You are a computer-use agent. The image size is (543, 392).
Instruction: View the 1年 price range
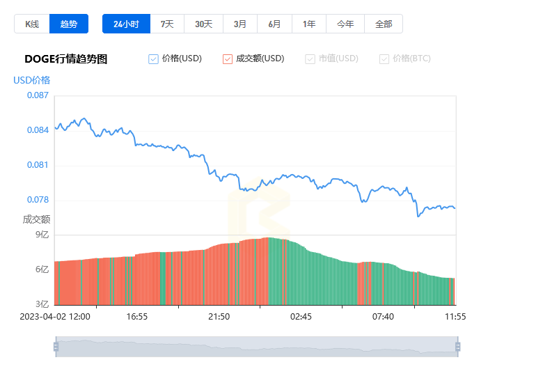pyautogui.click(x=309, y=24)
